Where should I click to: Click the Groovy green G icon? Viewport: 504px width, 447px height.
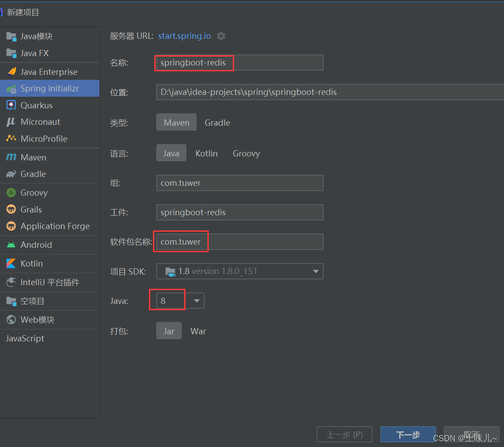[11, 193]
